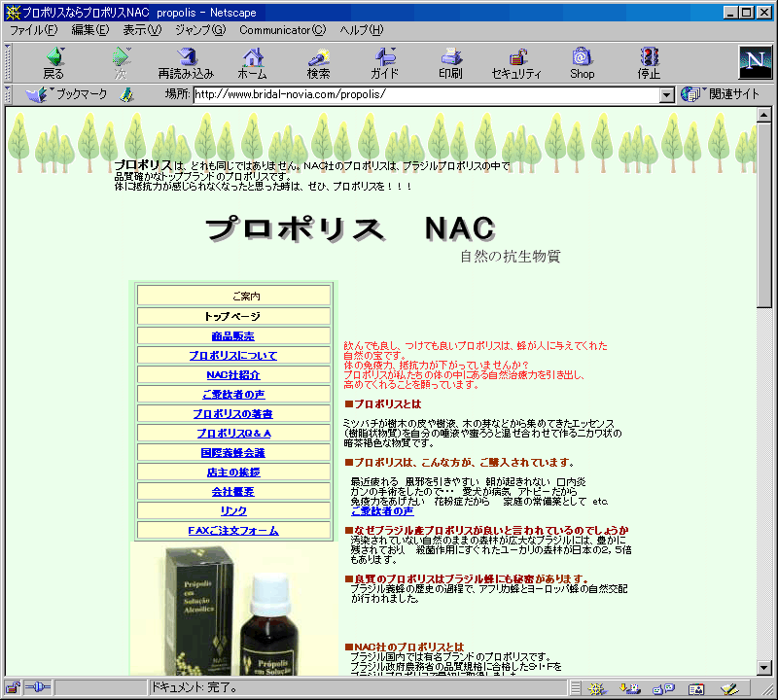Open 関連サイト related sites
778x700 pixels.
[x=720, y=93]
